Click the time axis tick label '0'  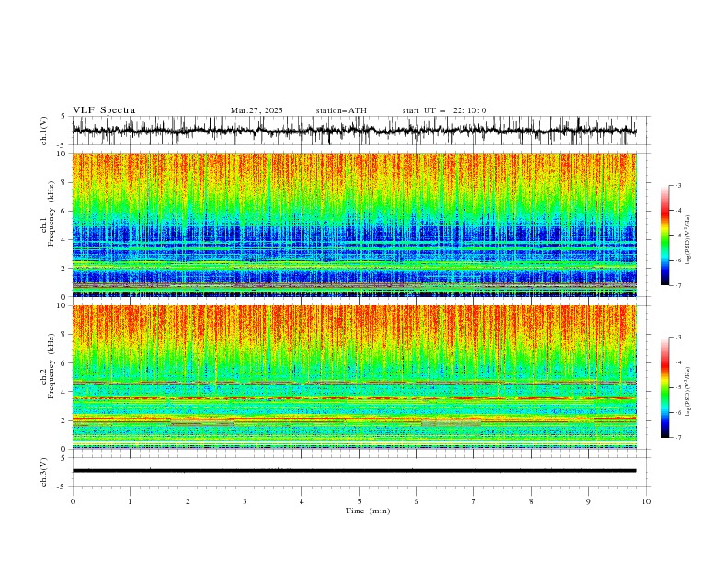click(x=73, y=501)
